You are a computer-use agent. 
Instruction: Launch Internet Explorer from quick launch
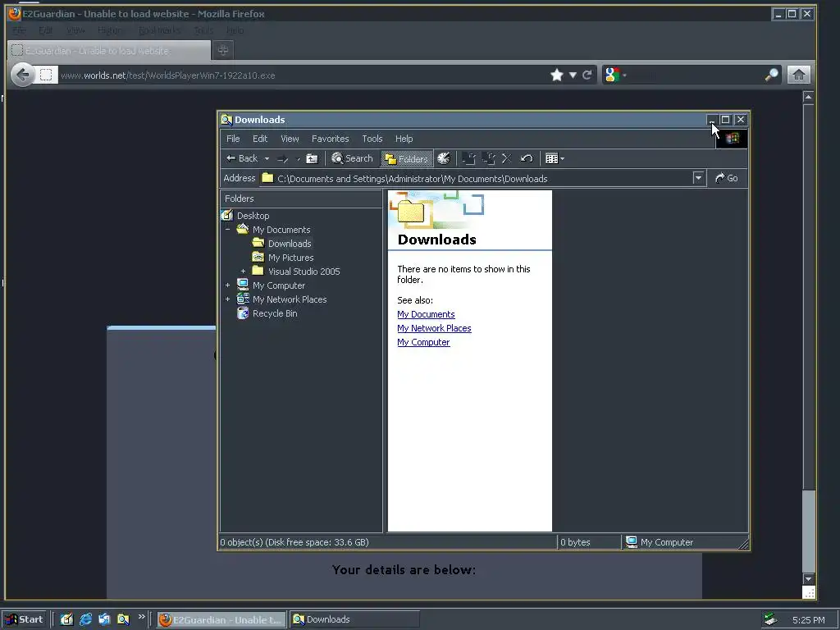click(85, 620)
